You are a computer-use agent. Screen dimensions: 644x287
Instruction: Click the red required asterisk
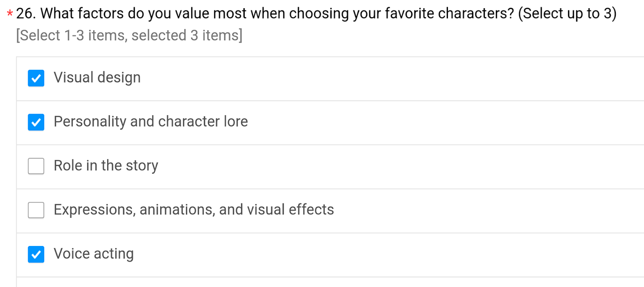[x=10, y=14]
